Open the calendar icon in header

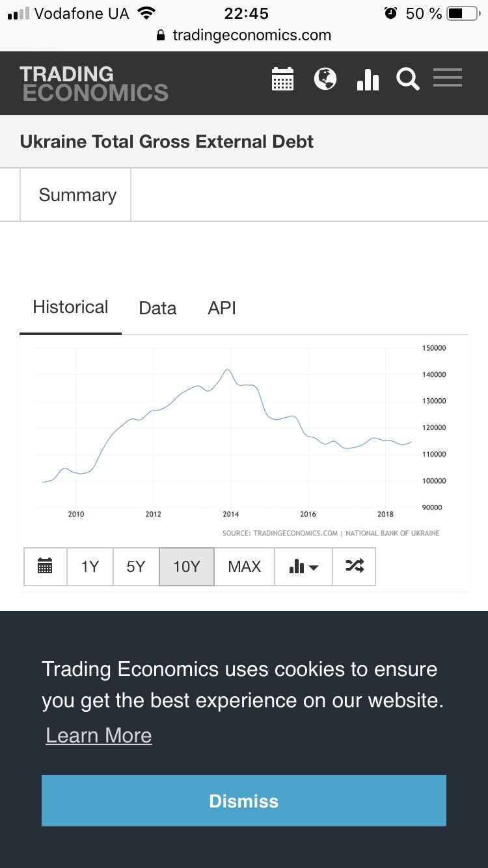coord(282,79)
